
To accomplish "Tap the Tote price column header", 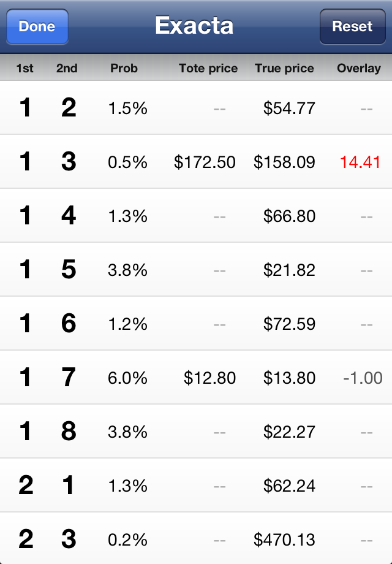I will pyautogui.click(x=208, y=68).
